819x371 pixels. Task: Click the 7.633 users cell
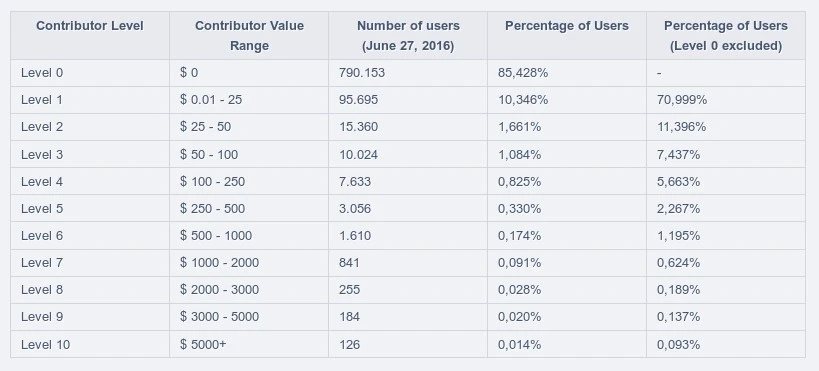355,181
